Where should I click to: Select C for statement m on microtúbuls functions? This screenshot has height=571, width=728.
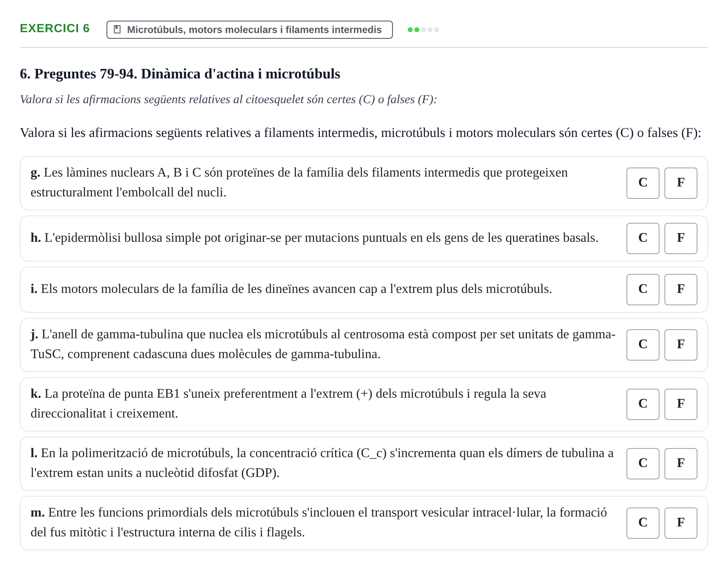point(643,523)
